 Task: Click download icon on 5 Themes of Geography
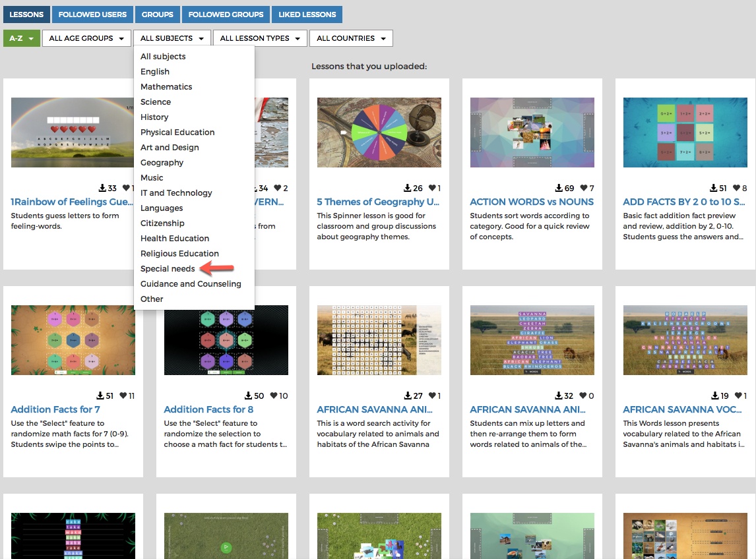tap(408, 188)
